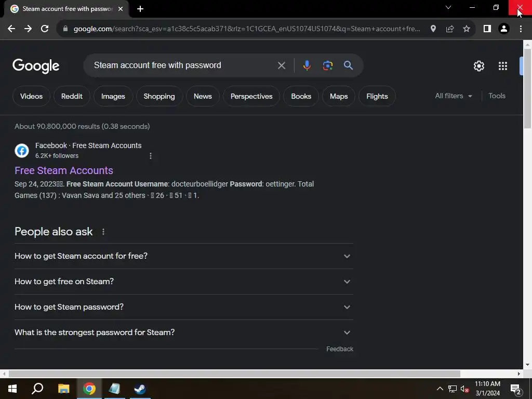Open the All filters dropdown

click(x=453, y=96)
